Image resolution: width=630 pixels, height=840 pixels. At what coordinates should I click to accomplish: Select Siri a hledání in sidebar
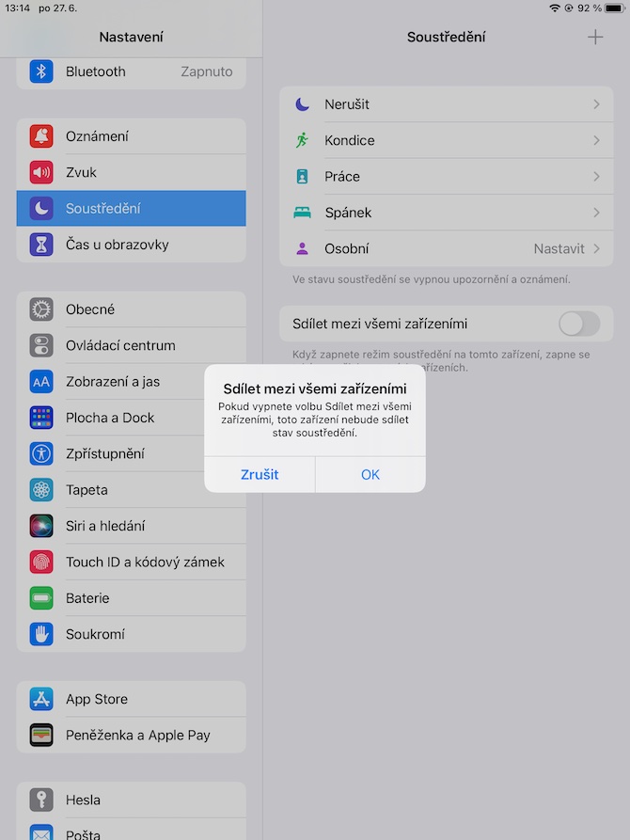[132, 526]
